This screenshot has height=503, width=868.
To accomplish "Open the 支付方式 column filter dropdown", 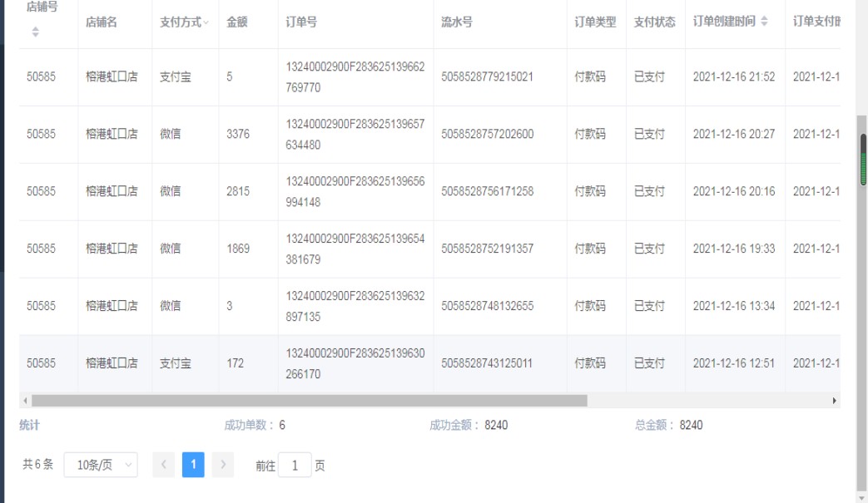I will click(x=206, y=22).
